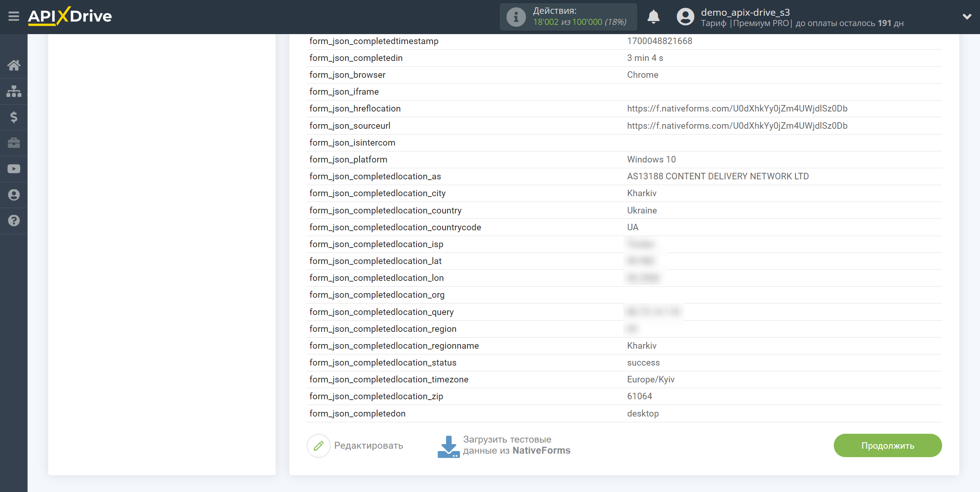Select the zip value 61064
This screenshot has height=492, width=980.
point(640,396)
